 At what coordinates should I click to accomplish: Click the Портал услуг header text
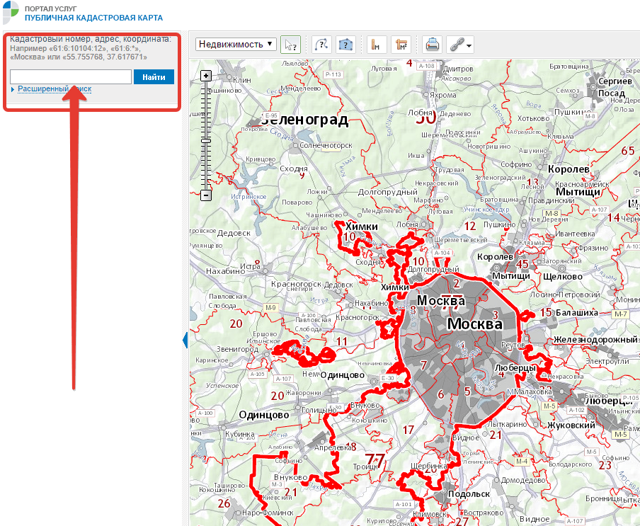51,8
